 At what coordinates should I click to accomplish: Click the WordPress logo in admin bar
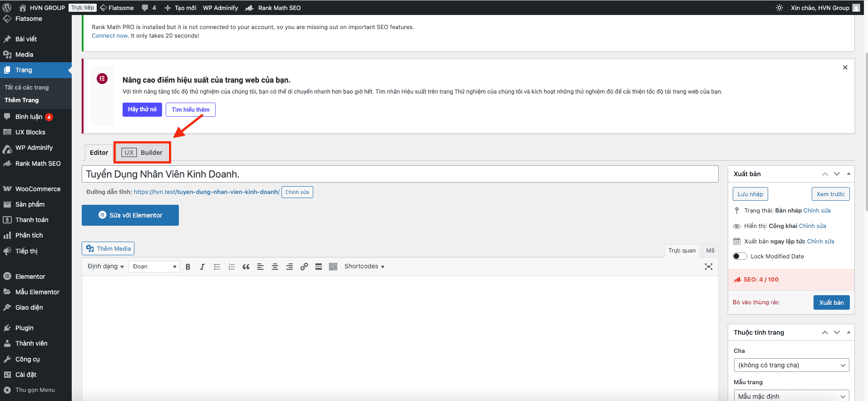coord(7,8)
